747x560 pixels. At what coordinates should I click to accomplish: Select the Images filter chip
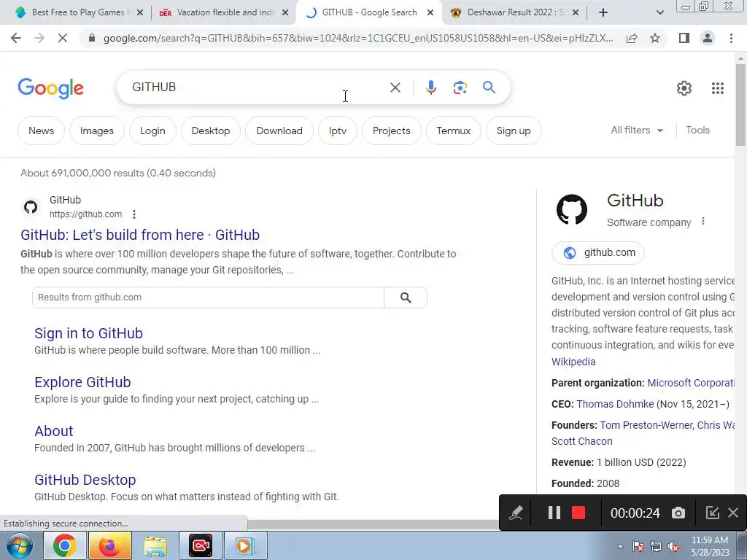point(97,131)
